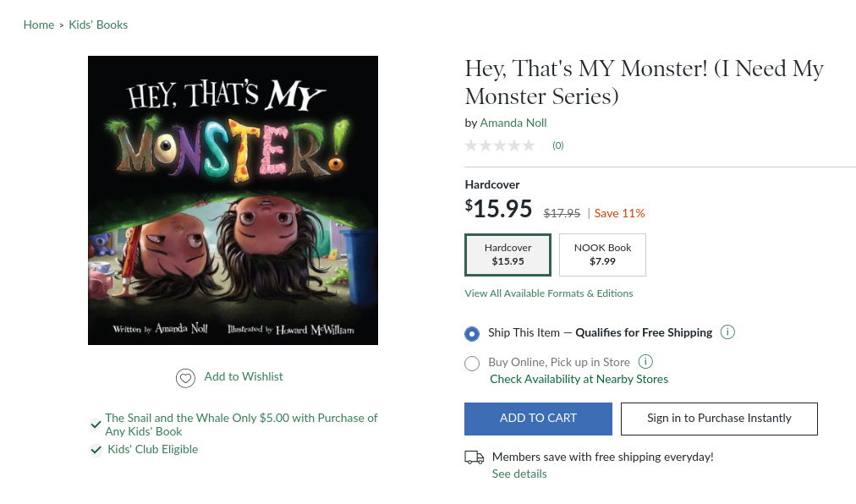Open Kids' Books breadcrumb link
Image resolution: width=856 pixels, height=504 pixels.
98,25
